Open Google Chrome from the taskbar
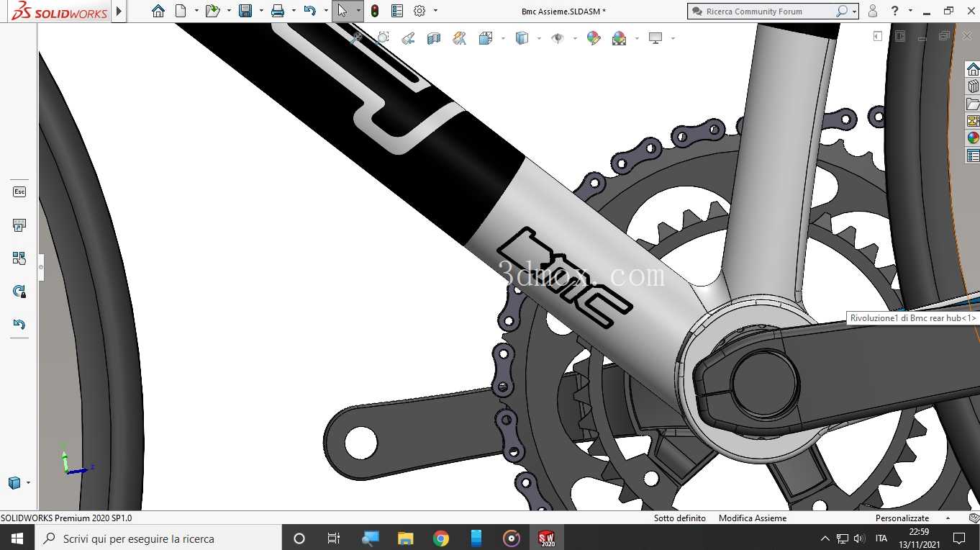The width and height of the screenshot is (980, 550). 441,538
